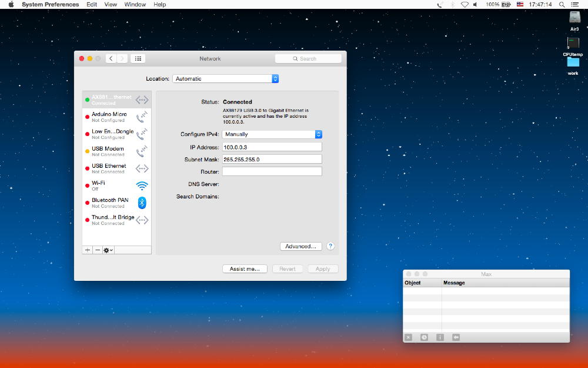Click the clock icon in Max window

click(425, 337)
